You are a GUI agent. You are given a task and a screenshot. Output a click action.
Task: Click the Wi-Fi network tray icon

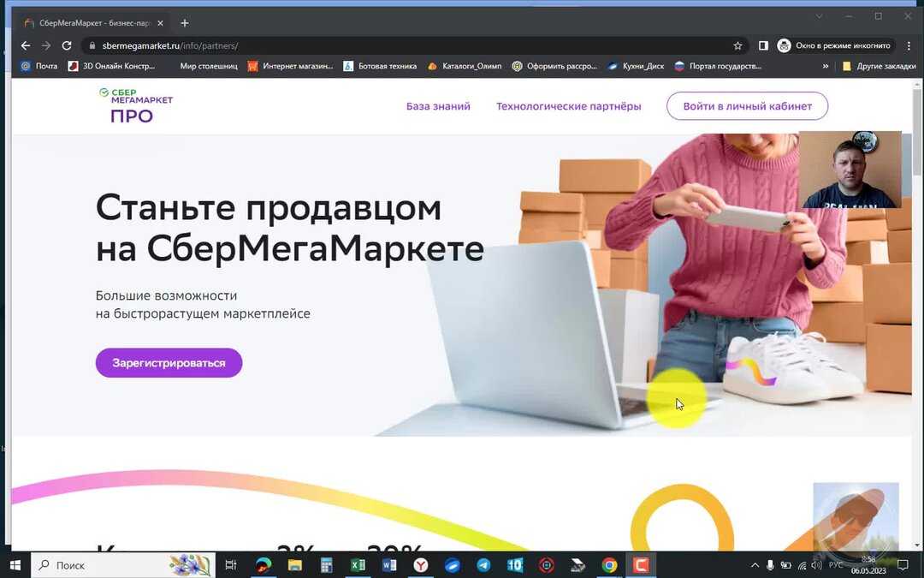click(802, 565)
